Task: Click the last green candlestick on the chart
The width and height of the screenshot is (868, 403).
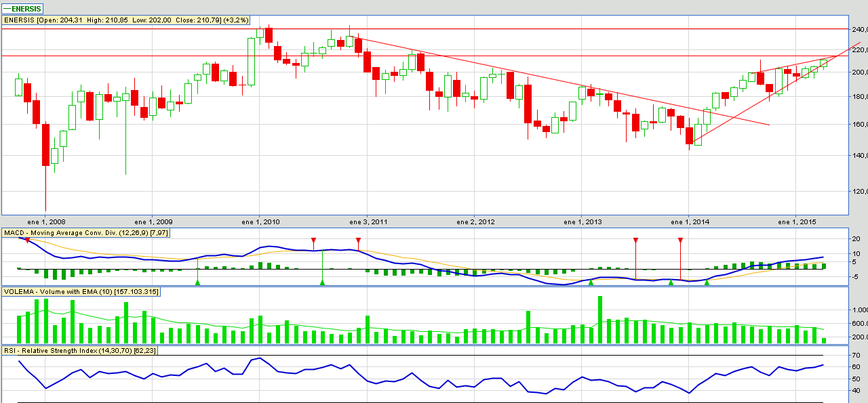Action: tap(824, 64)
